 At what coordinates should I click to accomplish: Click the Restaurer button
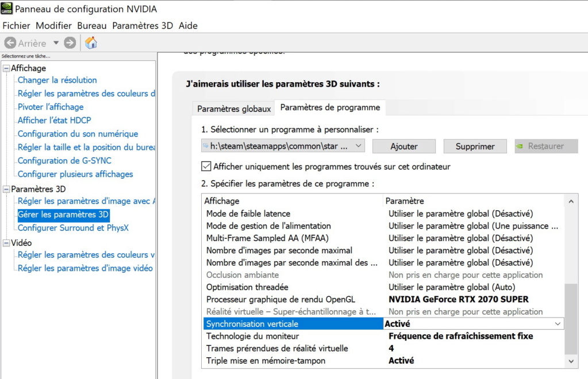coord(547,146)
